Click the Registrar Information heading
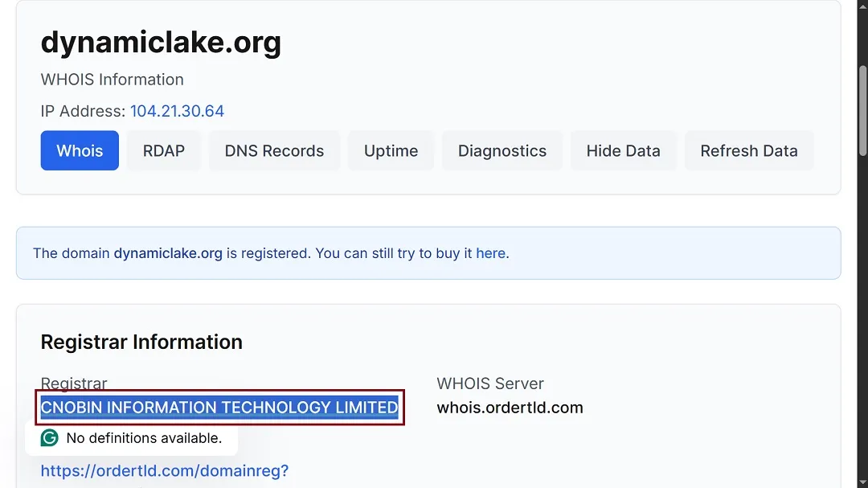Screen dimensions: 868x488 click(141, 342)
